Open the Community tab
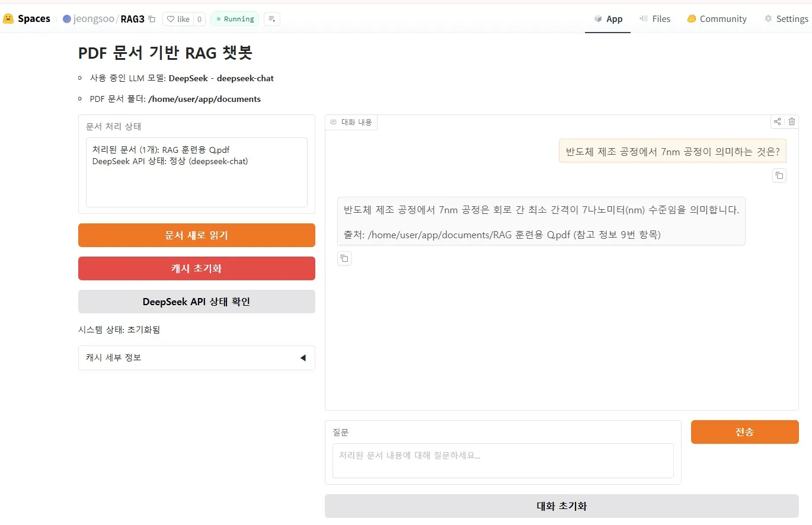 click(x=717, y=19)
